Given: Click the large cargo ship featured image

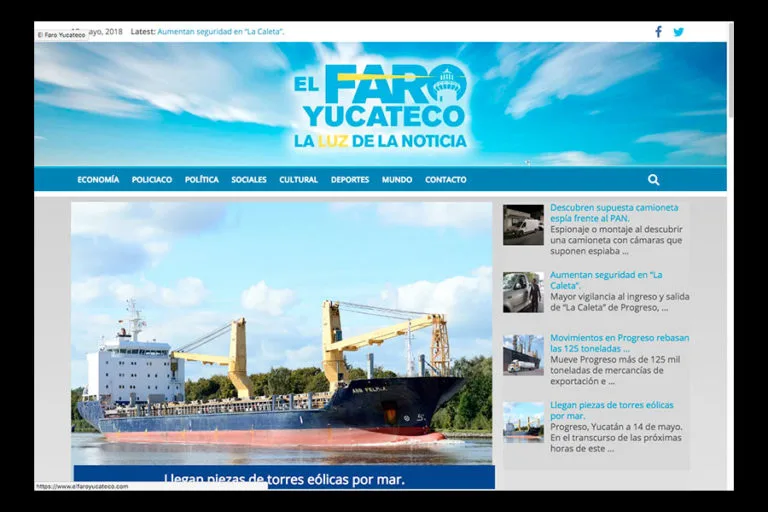Looking at the screenshot, I should coord(282,333).
